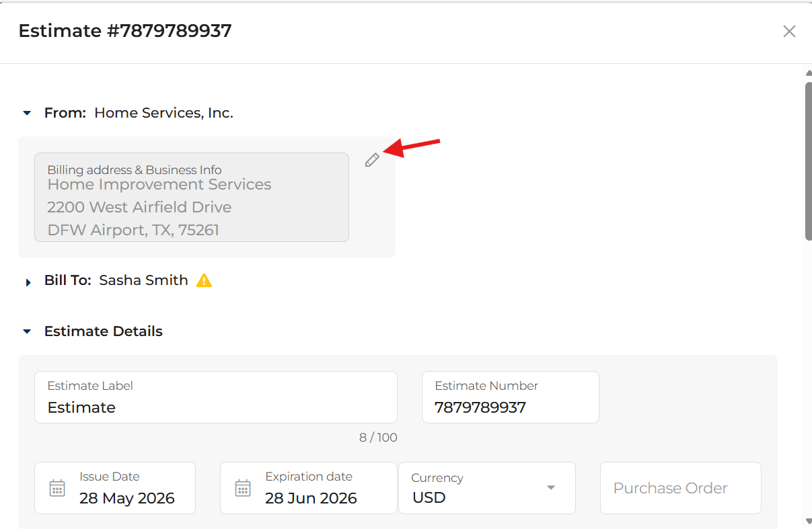Click the Bill To: Sasha Smith heading
The width and height of the screenshot is (812, 529).
116,280
